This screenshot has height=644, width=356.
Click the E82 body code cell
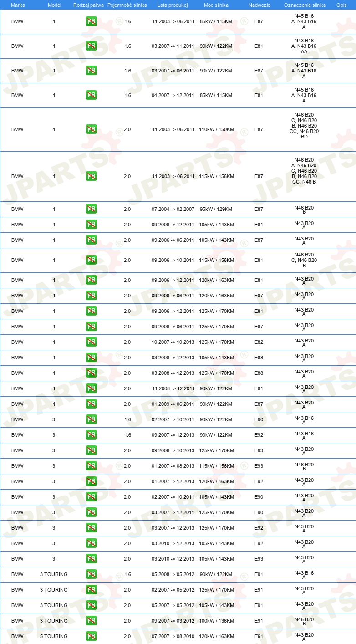click(259, 342)
